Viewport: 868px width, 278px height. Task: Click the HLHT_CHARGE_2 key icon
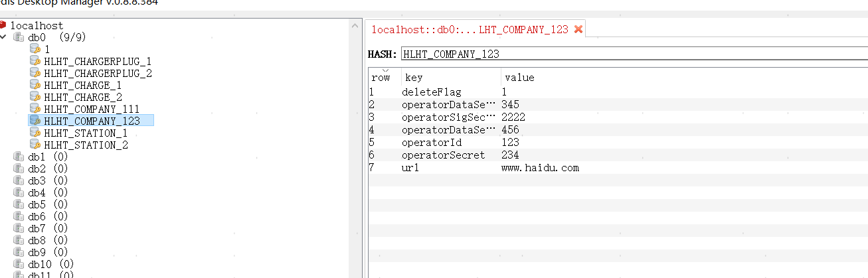[x=35, y=97]
